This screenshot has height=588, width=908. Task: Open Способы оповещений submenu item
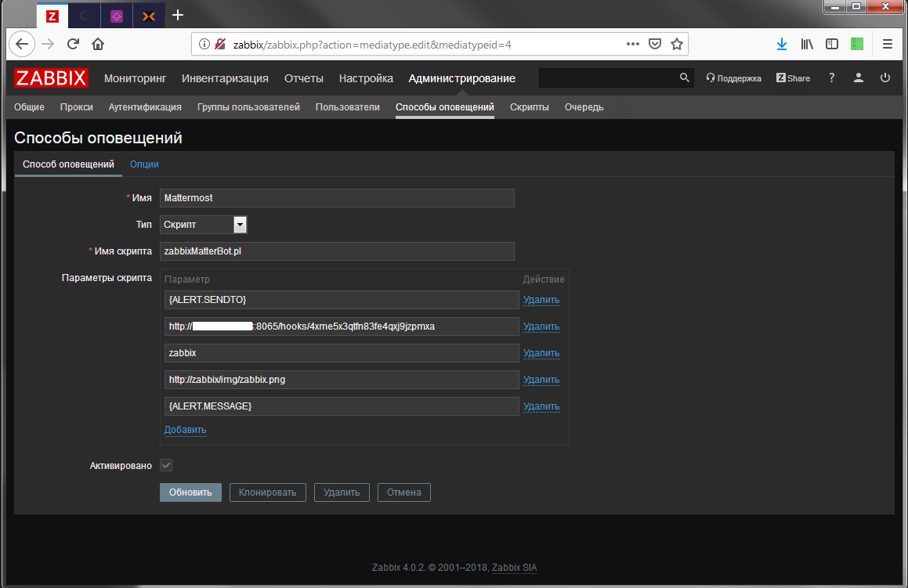[445, 107]
